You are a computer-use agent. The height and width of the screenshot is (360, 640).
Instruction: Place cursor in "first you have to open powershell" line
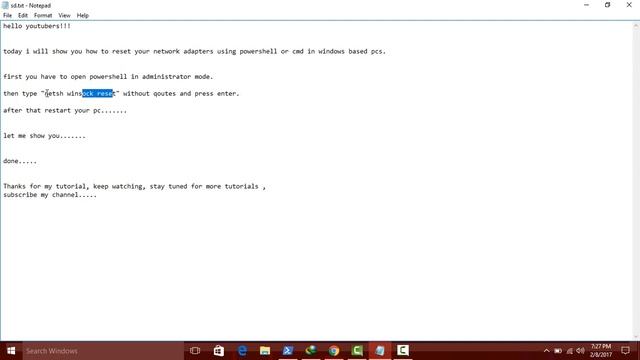coord(108,77)
